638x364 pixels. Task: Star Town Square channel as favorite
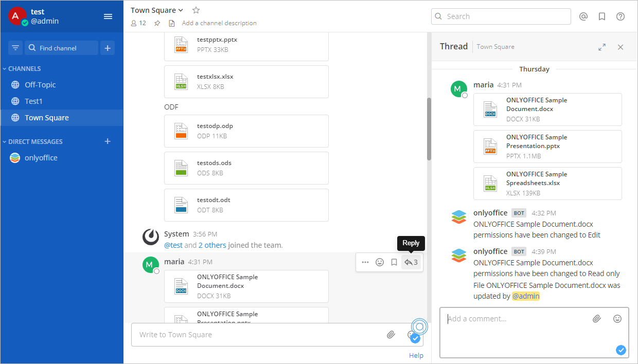[x=196, y=10]
